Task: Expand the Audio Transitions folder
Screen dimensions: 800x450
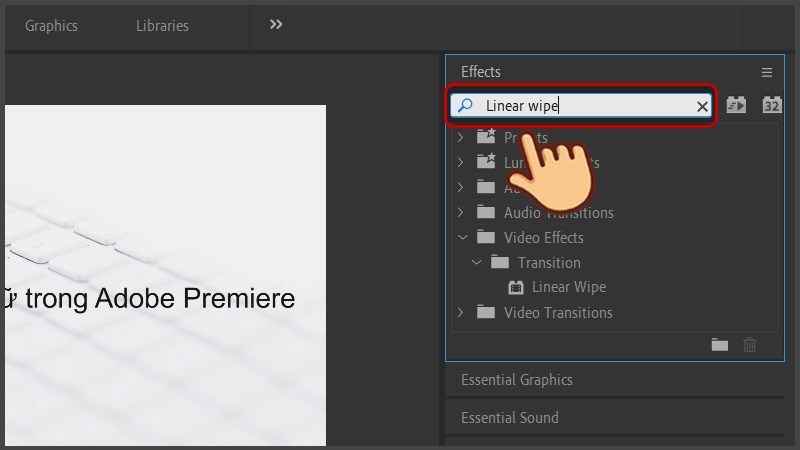Action: pos(460,213)
